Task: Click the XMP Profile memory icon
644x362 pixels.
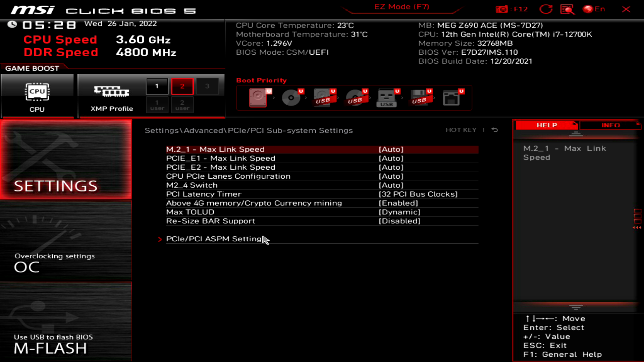Action: coord(111,92)
